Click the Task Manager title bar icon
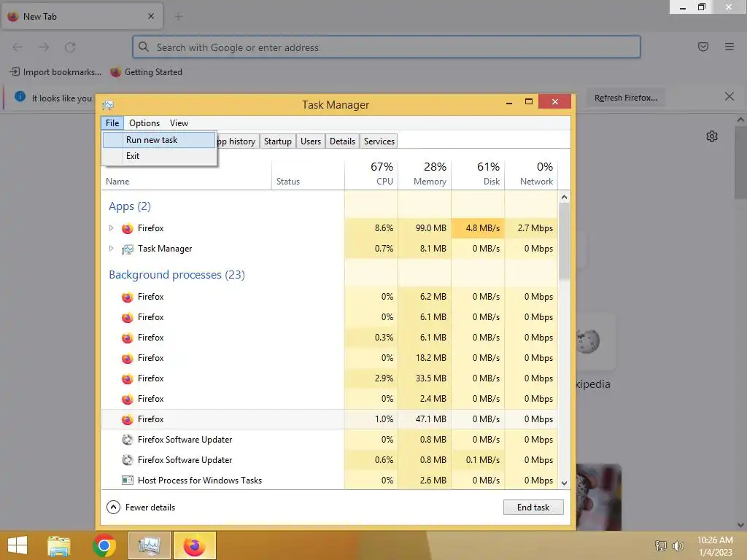This screenshot has height=560, width=747. 108,105
